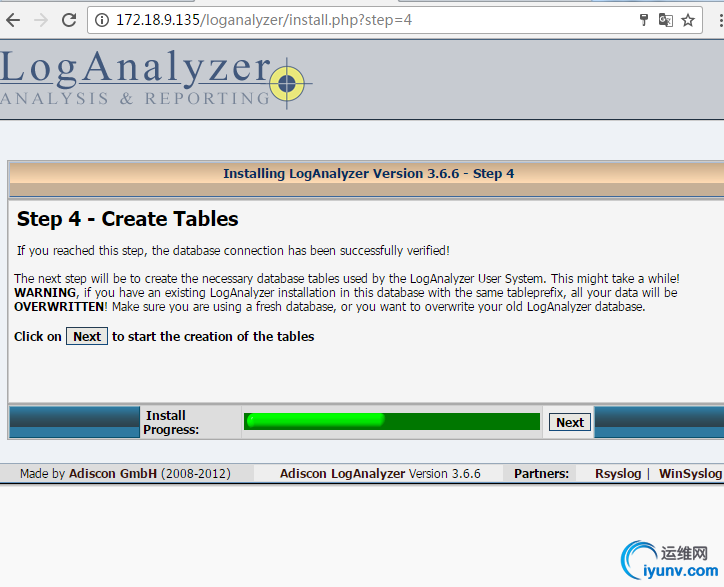Image resolution: width=724 pixels, height=587 pixels.
Task: Click the sentence ending 'This might take a while!'
Action: tap(346, 278)
